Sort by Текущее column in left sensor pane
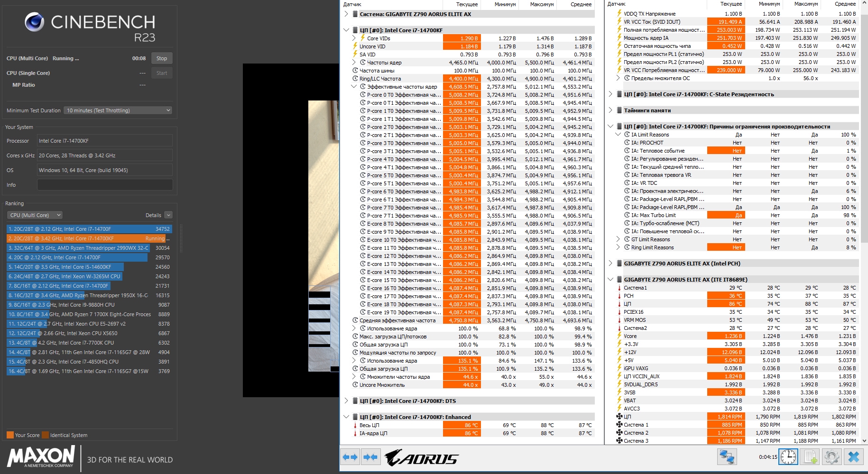868x474 pixels. pyautogui.click(x=462, y=4)
